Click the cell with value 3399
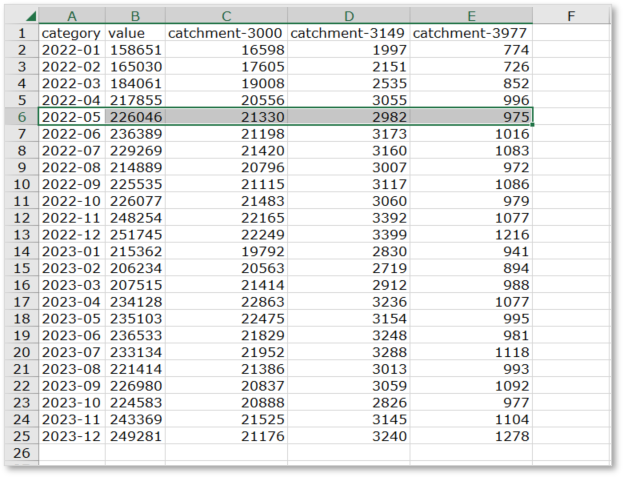Image resolution: width=623 pixels, height=477 pixels. coord(348,233)
